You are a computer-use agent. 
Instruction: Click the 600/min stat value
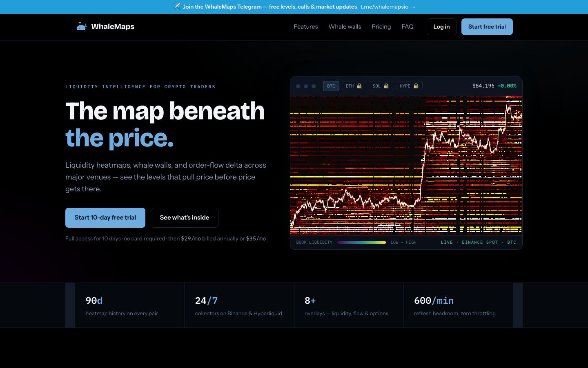pos(434,301)
